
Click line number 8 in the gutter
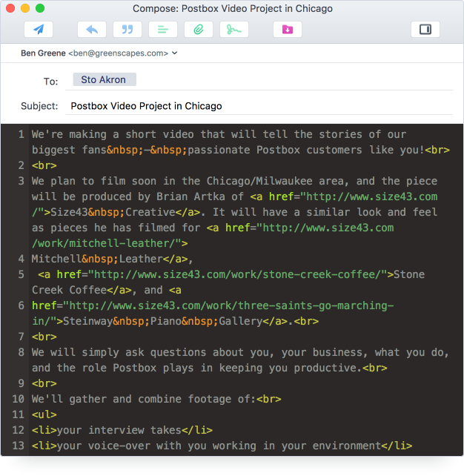(x=21, y=352)
